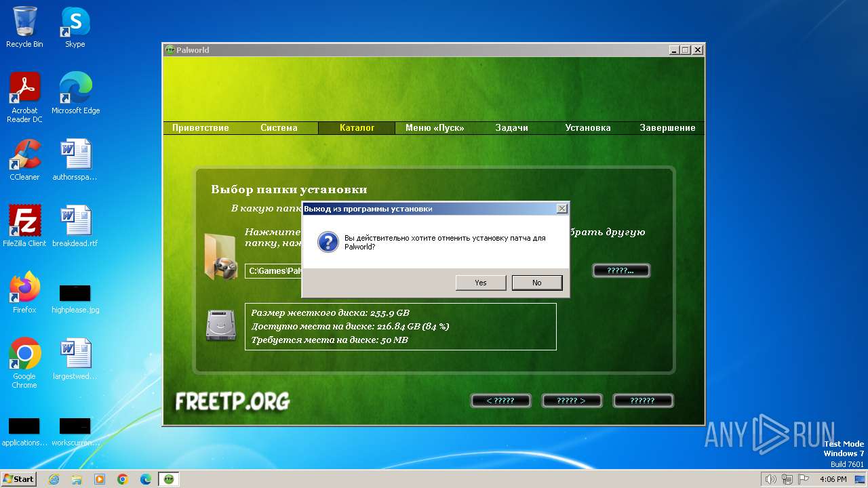Minimize the Palworld installer window
This screenshot has height=488, width=868.
pyautogui.click(x=674, y=50)
